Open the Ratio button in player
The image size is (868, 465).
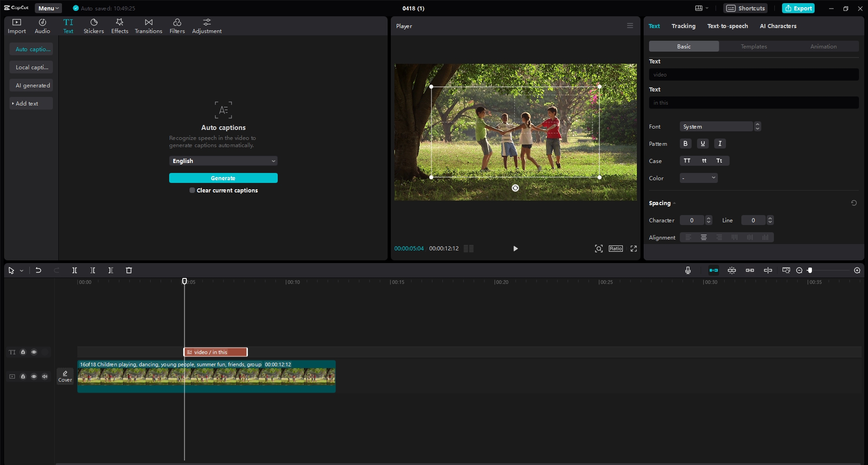(616, 249)
